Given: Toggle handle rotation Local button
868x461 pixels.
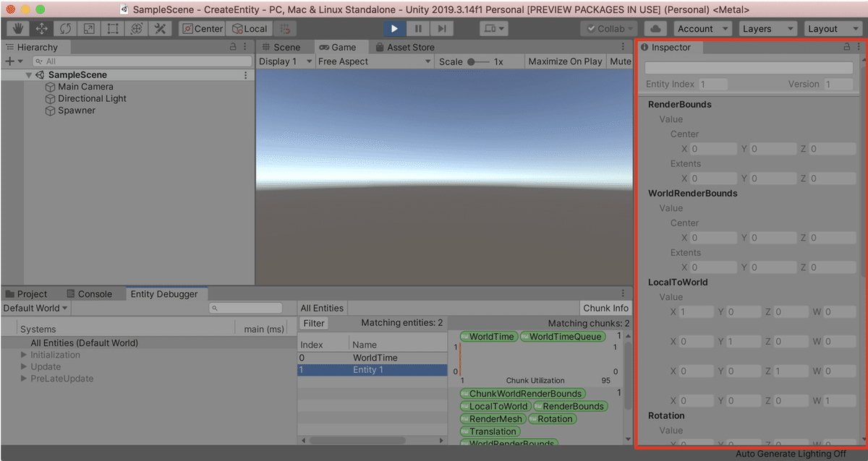Looking at the screenshot, I should point(250,29).
